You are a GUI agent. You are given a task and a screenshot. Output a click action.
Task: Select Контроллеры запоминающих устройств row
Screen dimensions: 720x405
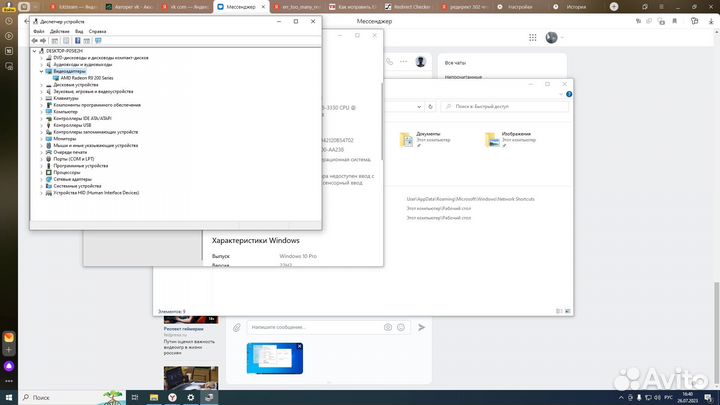[96, 132]
